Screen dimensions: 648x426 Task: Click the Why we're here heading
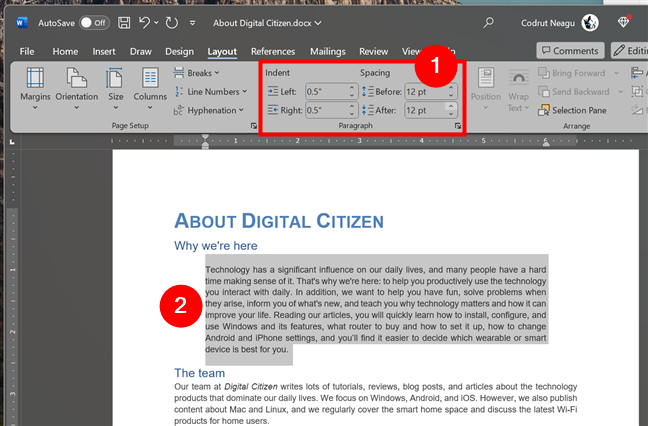pos(216,246)
